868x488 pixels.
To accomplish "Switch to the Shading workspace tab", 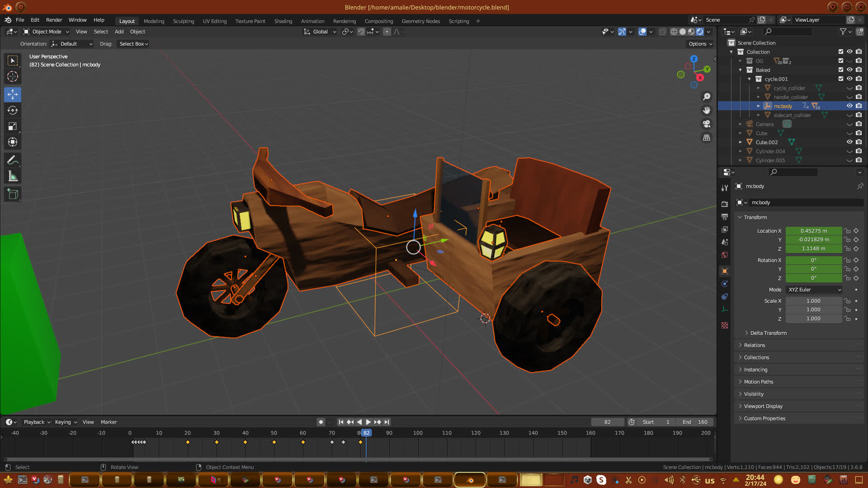I will 283,21.
